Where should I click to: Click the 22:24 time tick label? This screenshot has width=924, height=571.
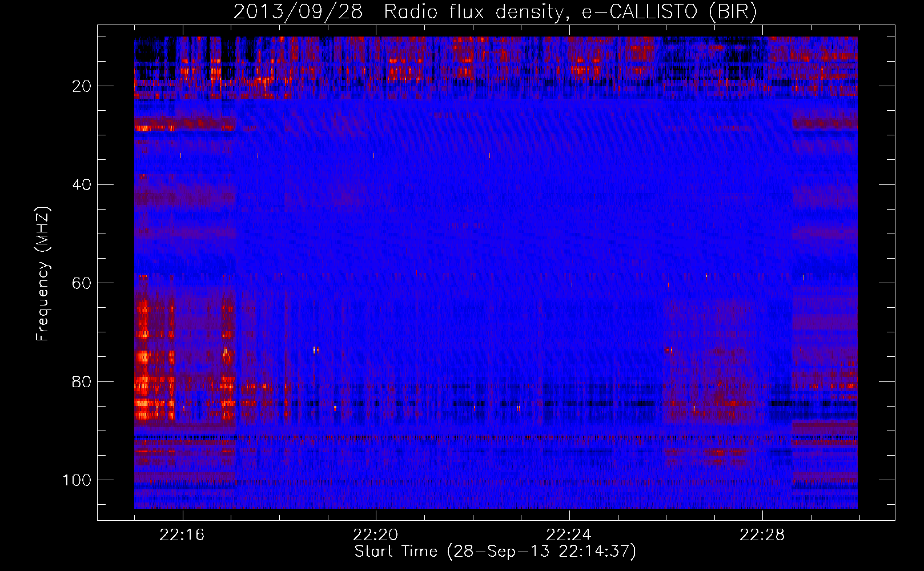pos(569,535)
